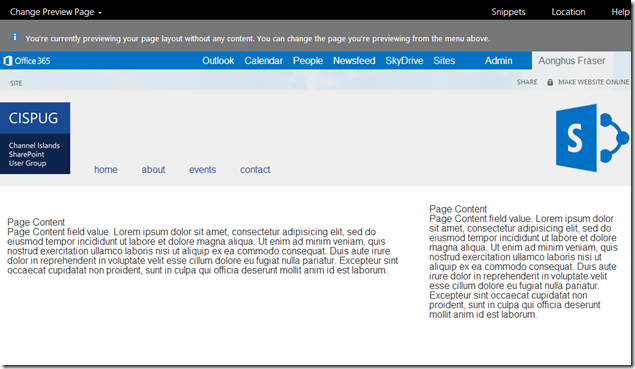635x369 pixels.
Task: Select the SITE ribbon tab
Action: pos(16,83)
